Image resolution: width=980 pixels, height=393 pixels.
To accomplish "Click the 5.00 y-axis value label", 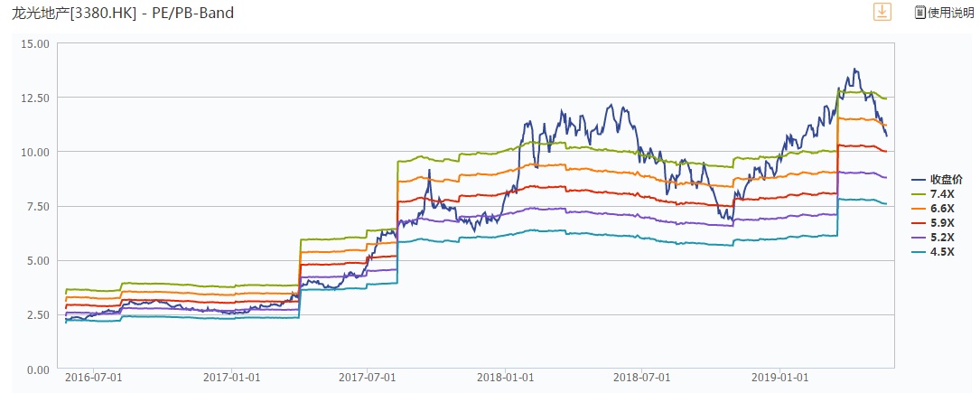I will tap(39, 261).
